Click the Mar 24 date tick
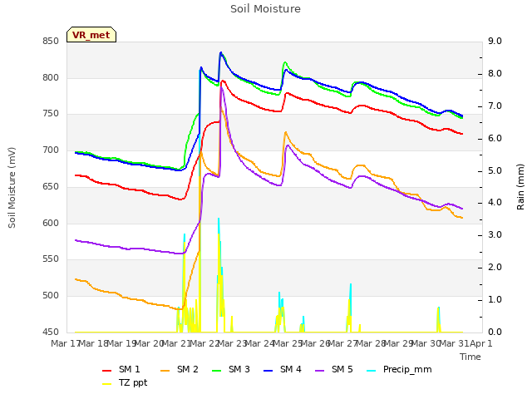 point(260,344)
